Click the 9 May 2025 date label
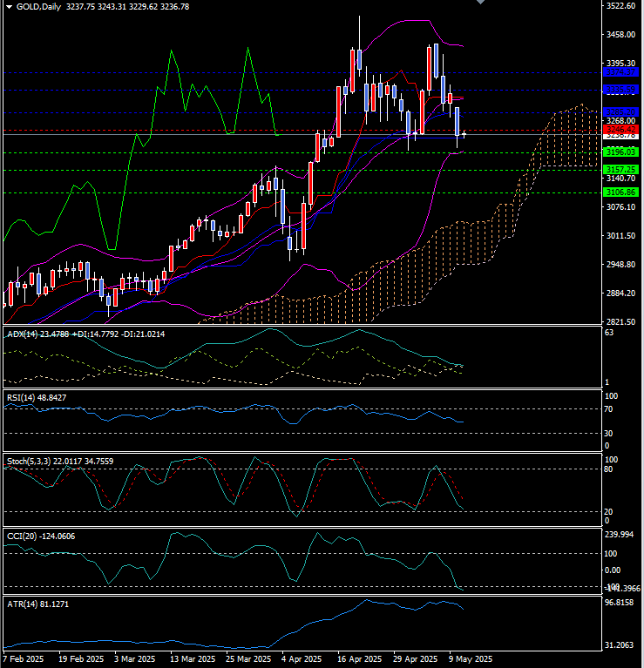 click(471, 659)
